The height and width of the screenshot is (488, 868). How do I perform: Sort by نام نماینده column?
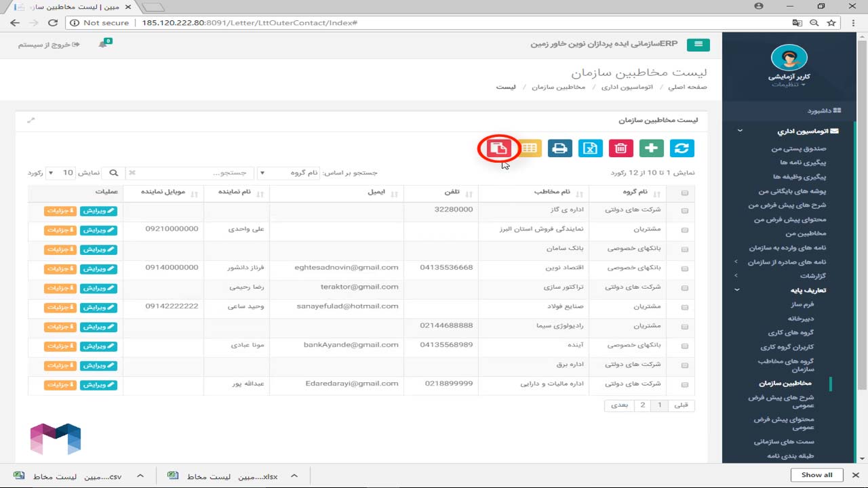point(237,192)
